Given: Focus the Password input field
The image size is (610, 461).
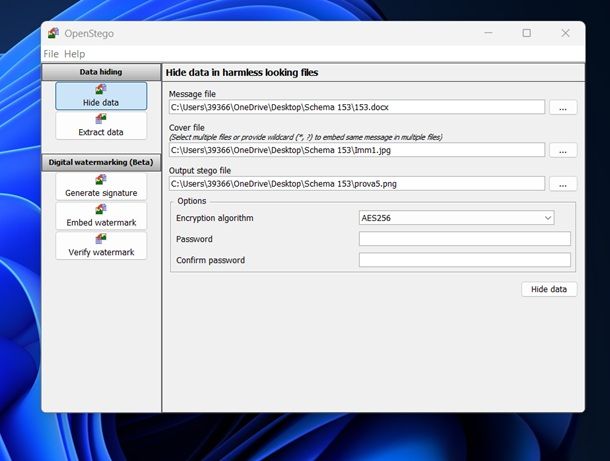Looking at the screenshot, I should point(465,239).
